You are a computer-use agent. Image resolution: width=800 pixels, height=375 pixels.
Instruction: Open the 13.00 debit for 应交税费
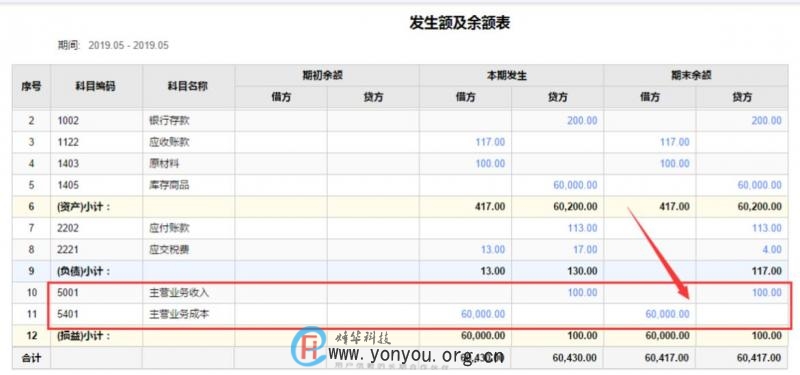[x=493, y=249]
